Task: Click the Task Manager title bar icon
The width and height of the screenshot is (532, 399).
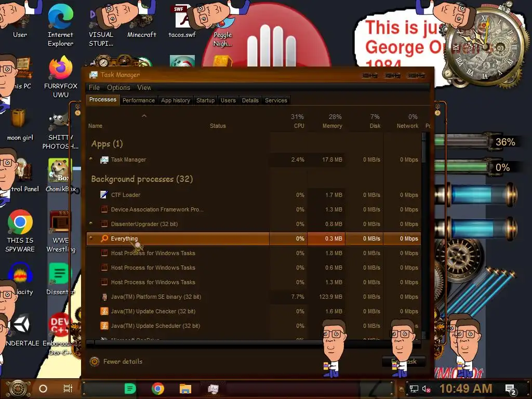Action: [x=94, y=75]
